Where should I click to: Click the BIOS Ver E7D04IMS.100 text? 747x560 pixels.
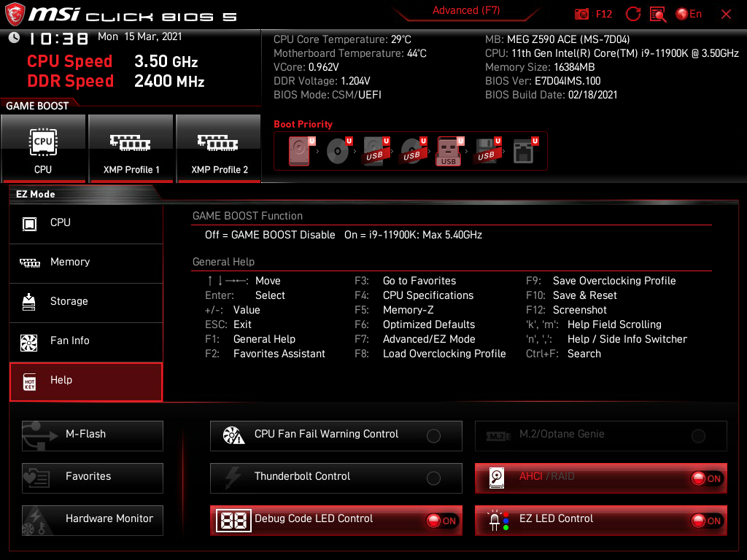(x=543, y=81)
